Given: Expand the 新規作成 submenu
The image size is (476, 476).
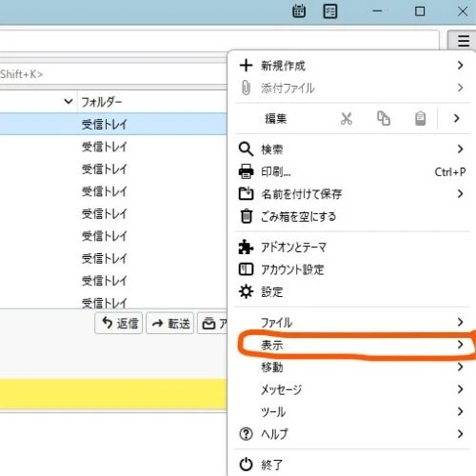Looking at the screenshot, I should (x=352, y=66).
